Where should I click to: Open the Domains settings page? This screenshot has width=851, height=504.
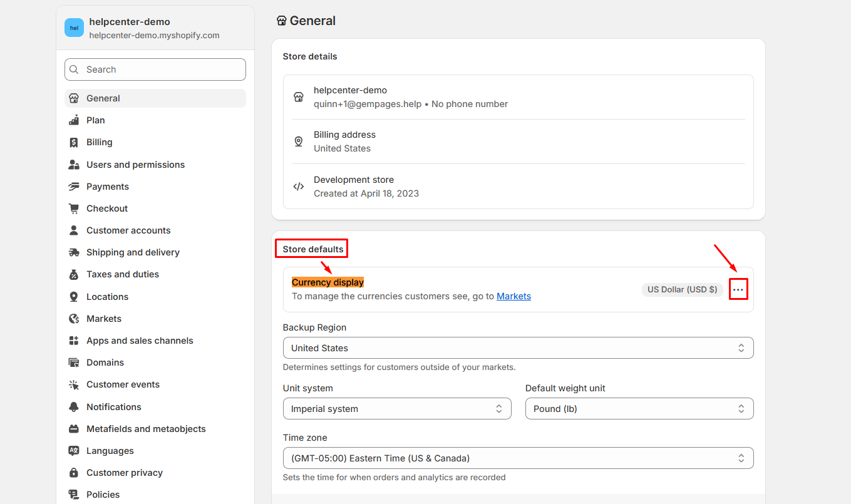(x=105, y=363)
